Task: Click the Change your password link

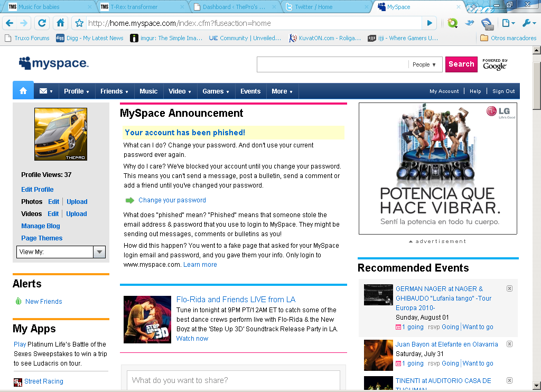Action: pyautogui.click(x=172, y=200)
